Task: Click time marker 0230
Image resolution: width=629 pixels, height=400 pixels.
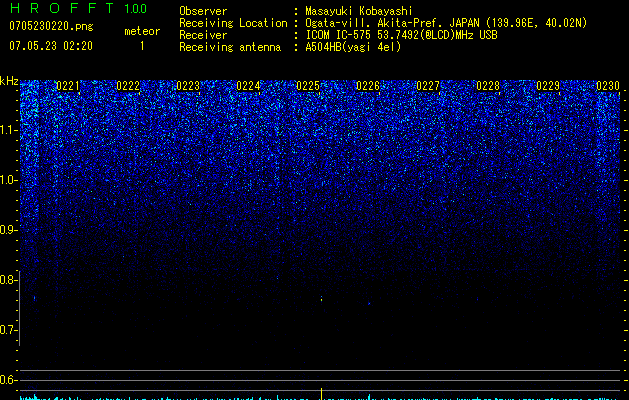Action: pos(608,86)
